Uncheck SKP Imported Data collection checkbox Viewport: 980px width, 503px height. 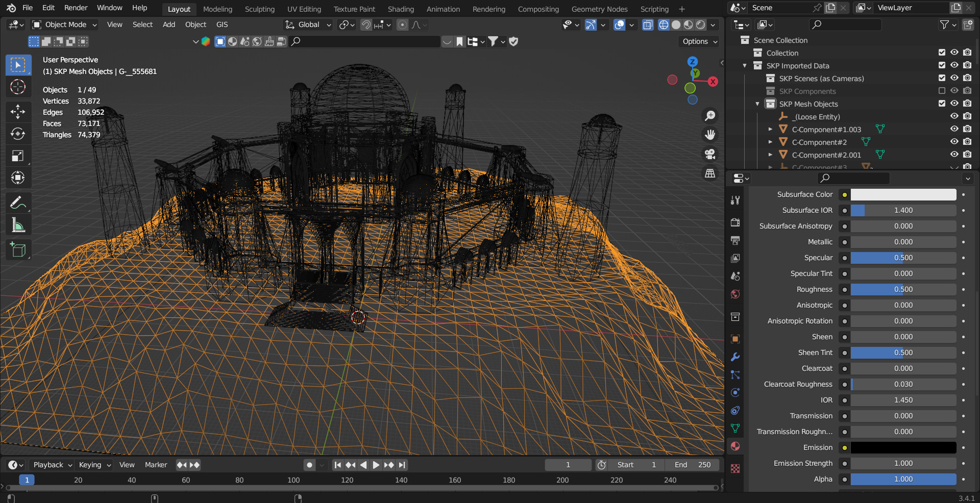tap(942, 65)
